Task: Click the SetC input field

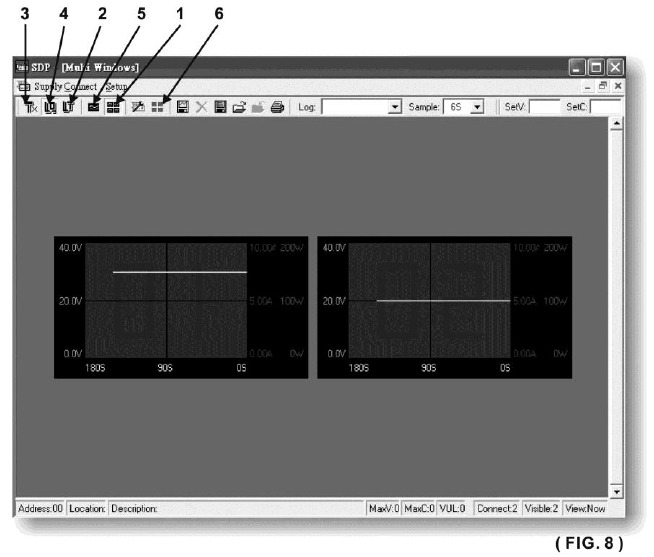Action: click(x=605, y=106)
